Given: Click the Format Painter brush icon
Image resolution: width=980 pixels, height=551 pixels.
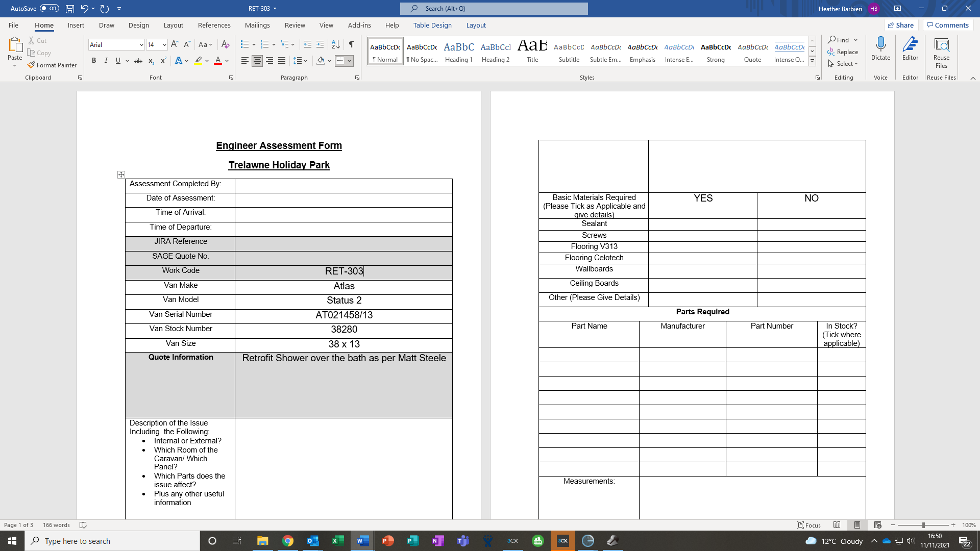Looking at the screenshot, I should pos(32,65).
